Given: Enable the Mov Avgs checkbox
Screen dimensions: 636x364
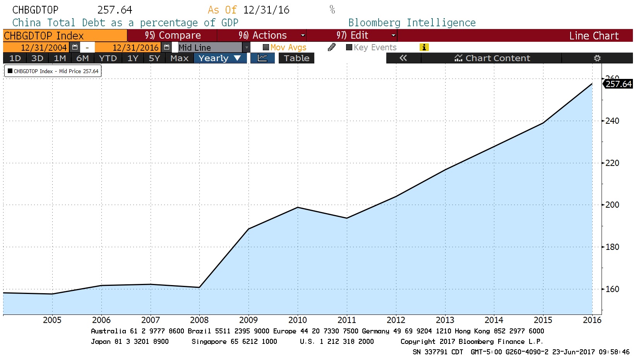Looking at the screenshot, I should click(266, 47).
